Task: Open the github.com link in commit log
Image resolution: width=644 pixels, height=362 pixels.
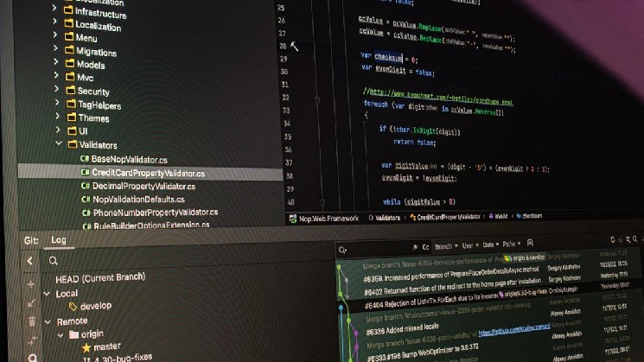Action: click(513, 329)
